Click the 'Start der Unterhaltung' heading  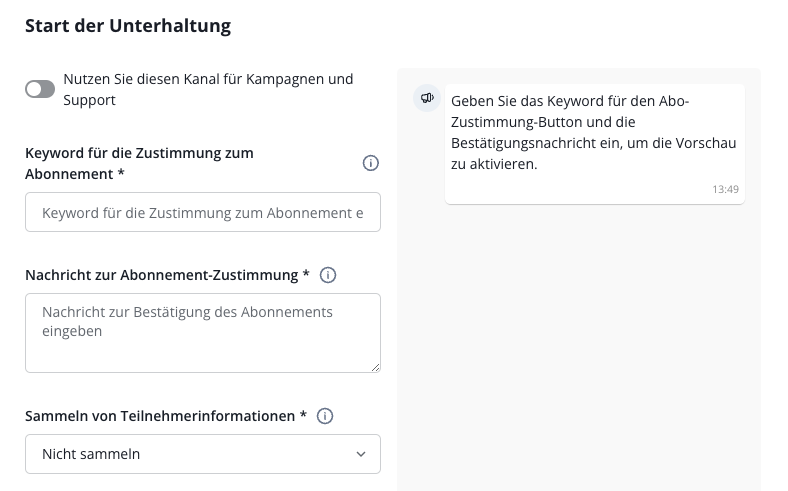point(128,26)
